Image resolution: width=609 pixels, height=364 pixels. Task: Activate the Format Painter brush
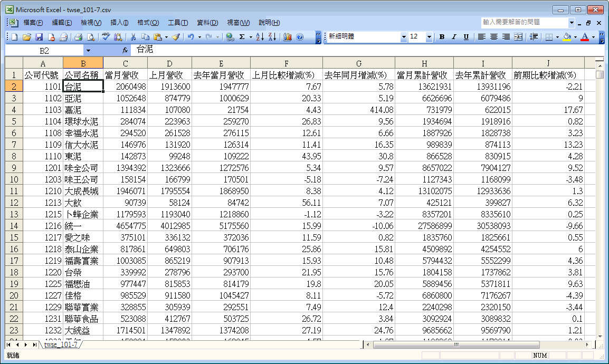(176, 37)
